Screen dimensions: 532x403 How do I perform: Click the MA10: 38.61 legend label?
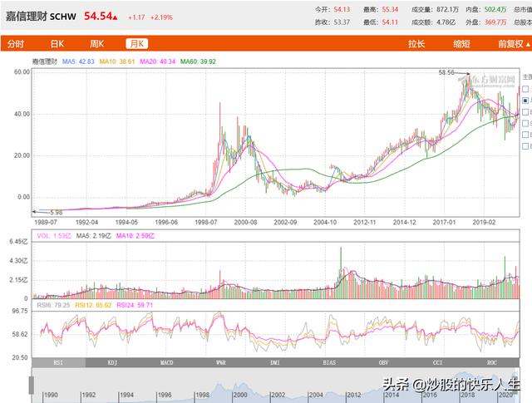(x=117, y=61)
